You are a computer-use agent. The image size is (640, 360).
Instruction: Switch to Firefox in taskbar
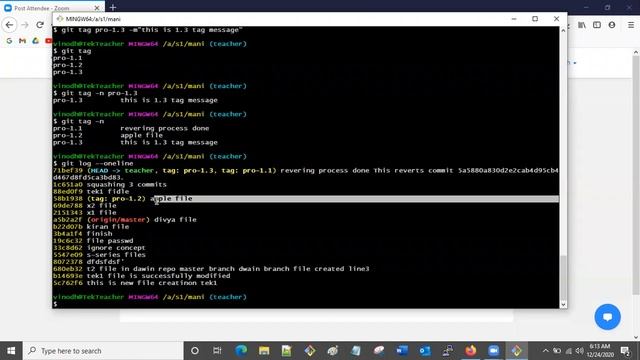click(x=471, y=351)
